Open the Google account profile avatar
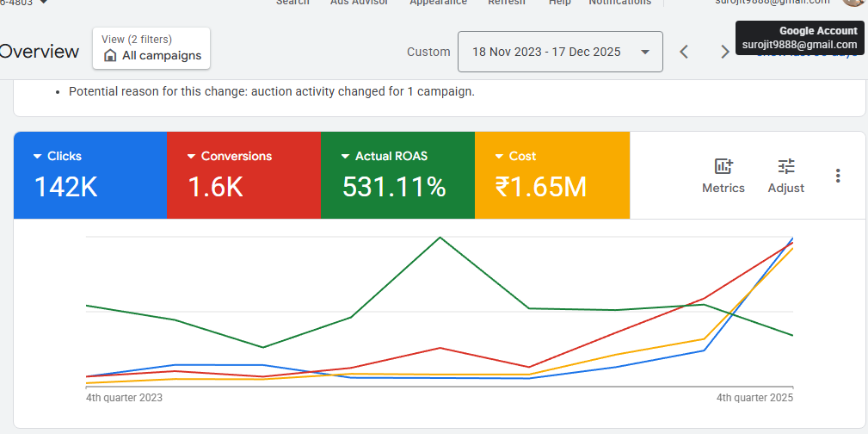This screenshot has height=434, width=868. 853,3
